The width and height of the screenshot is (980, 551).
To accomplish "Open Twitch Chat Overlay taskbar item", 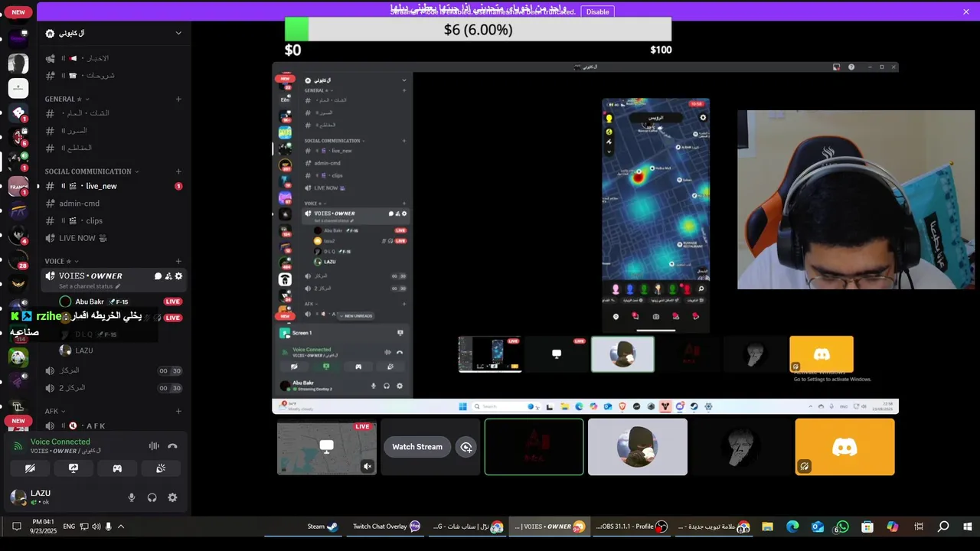I will pyautogui.click(x=387, y=527).
